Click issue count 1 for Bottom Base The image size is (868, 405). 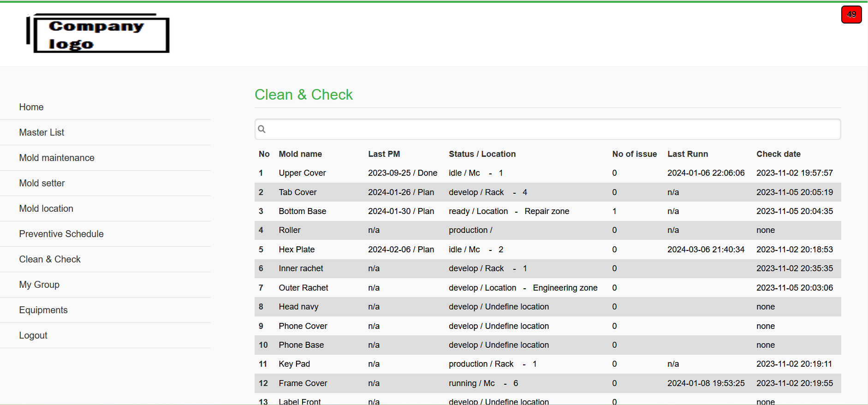[614, 211]
